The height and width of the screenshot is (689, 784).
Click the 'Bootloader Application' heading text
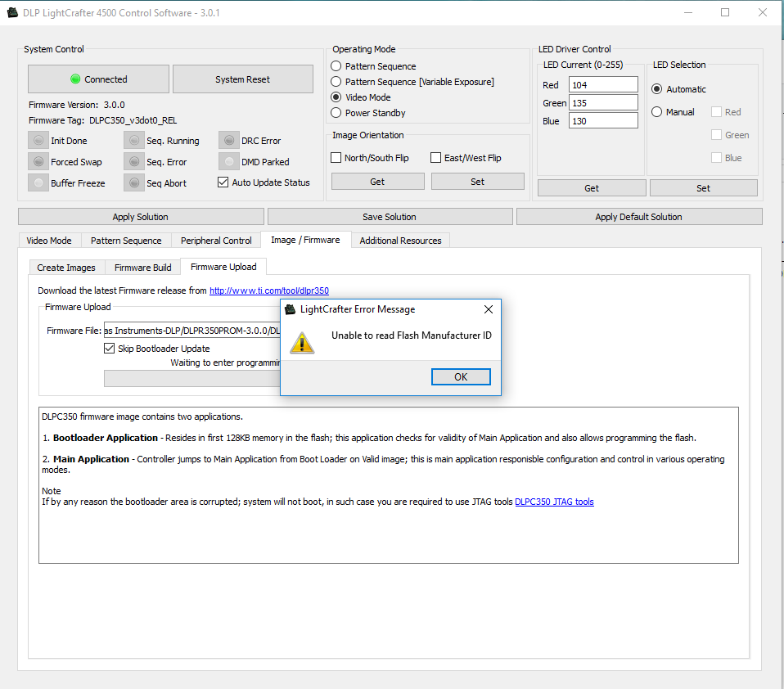(x=106, y=438)
